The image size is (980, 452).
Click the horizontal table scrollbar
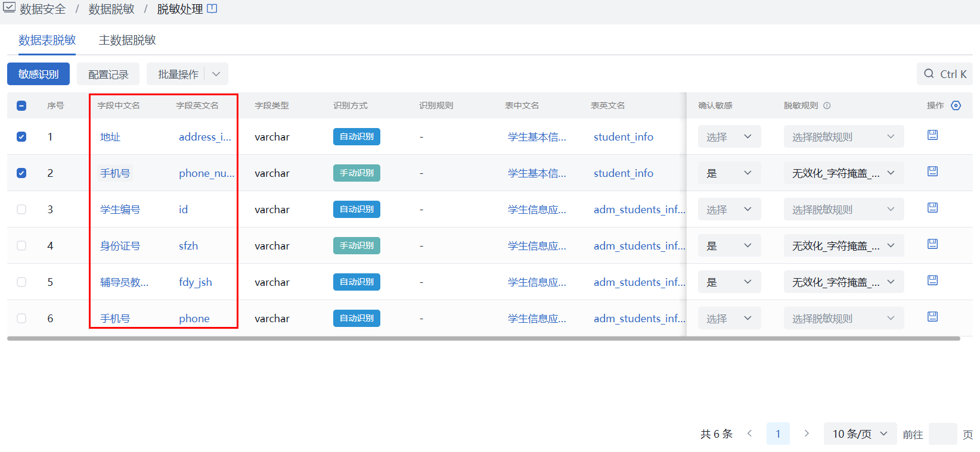click(x=483, y=338)
